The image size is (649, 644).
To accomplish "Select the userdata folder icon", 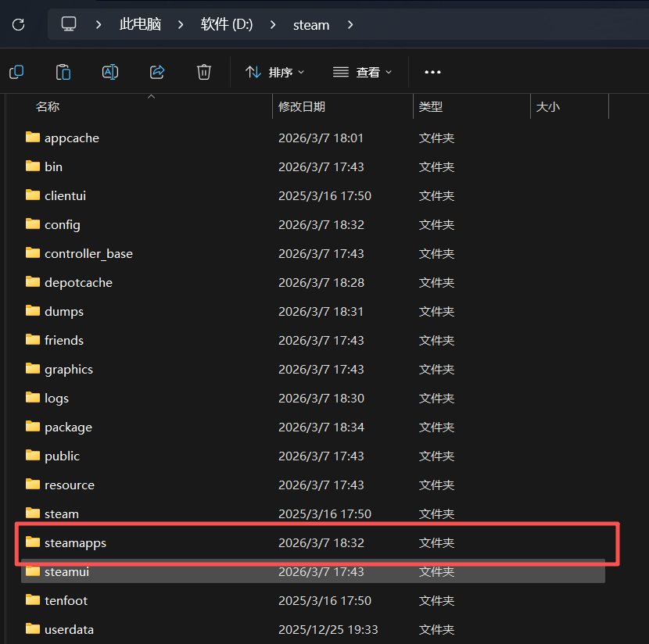I will pyautogui.click(x=33, y=628).
